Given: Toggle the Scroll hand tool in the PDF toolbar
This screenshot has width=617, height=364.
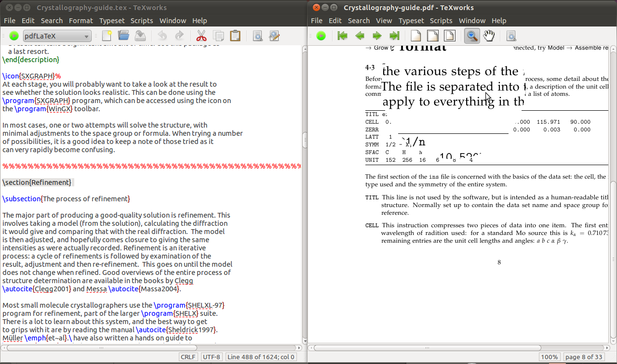Looking at the screenshot, I should 489,36.
